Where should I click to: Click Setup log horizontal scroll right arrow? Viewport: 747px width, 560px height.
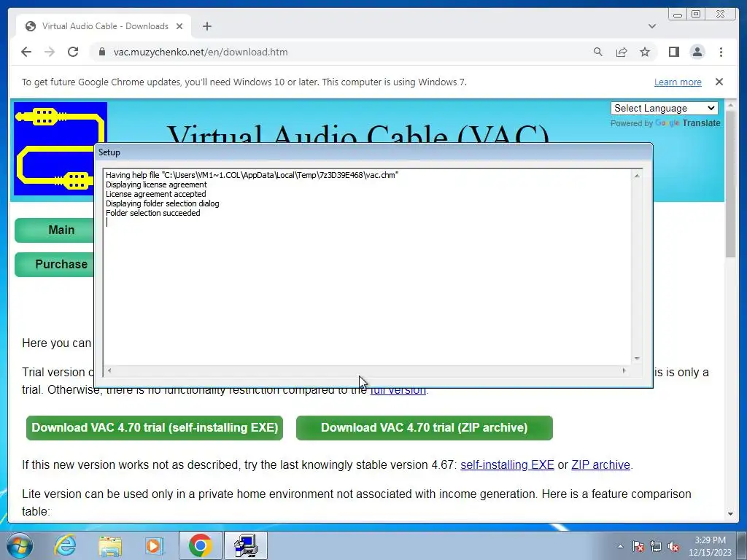tap(624, 370)
